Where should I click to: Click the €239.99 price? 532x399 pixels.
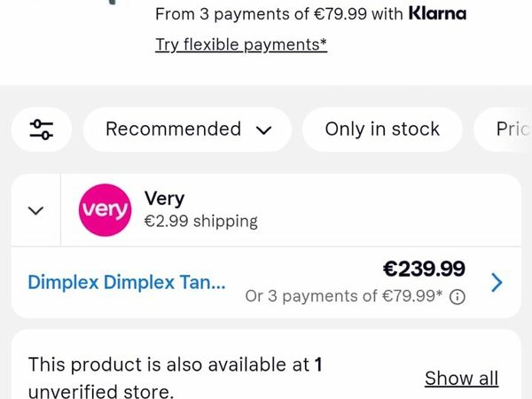(x=424, y=269)
